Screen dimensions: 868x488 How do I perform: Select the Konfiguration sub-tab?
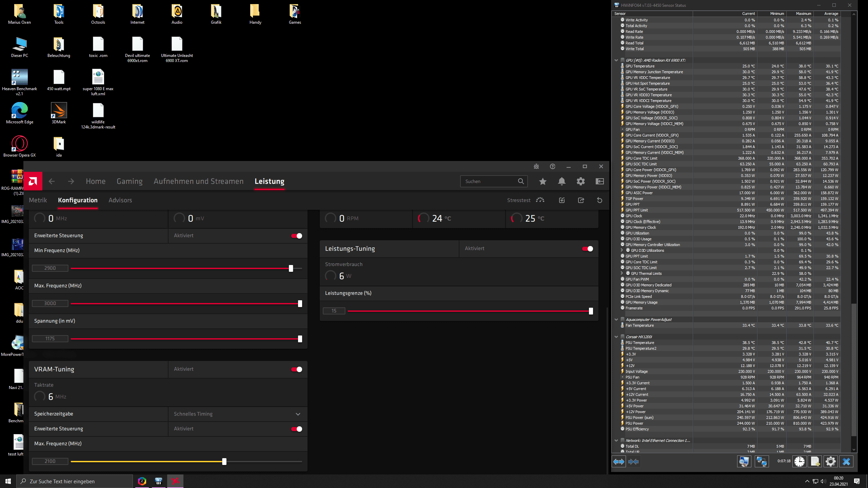[78, 200]
